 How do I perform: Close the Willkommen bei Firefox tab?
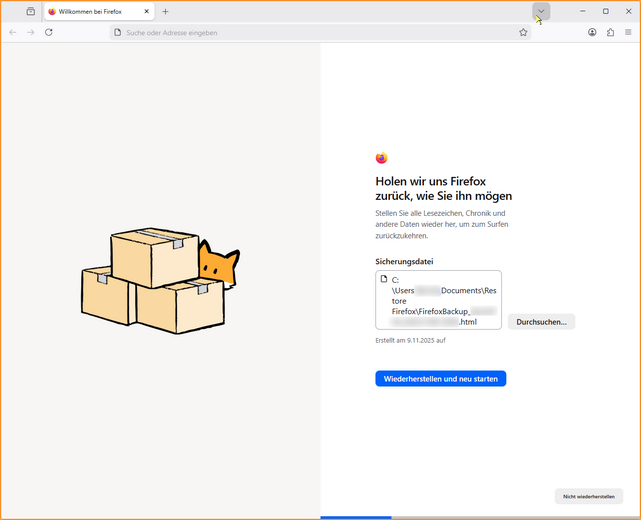(x=147, y=12)
